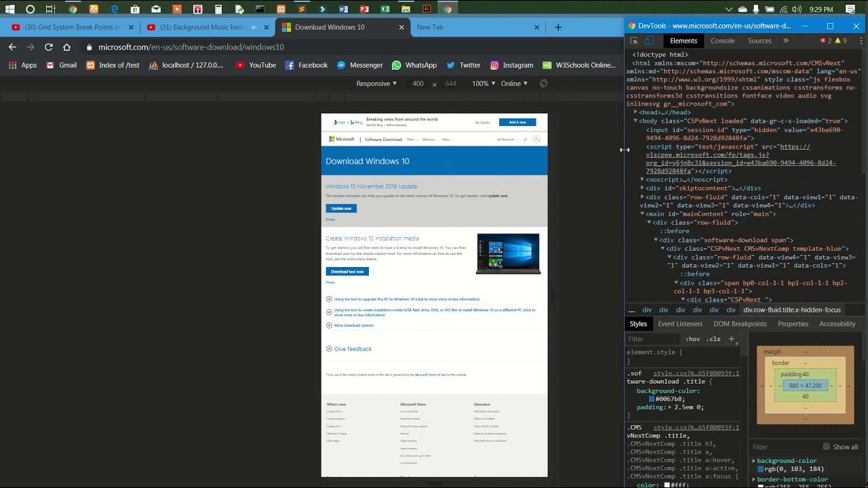Click the search magnifier icon on Microsoft page
This screenshot has width=868, height=488.
[x=525, y=140]
